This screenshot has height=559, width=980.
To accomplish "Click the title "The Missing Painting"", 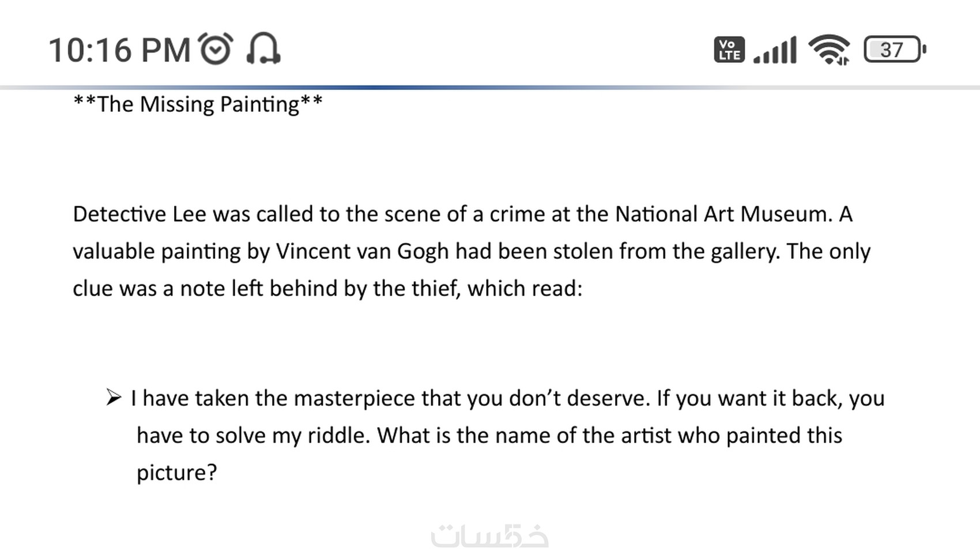I will (198, 104).
